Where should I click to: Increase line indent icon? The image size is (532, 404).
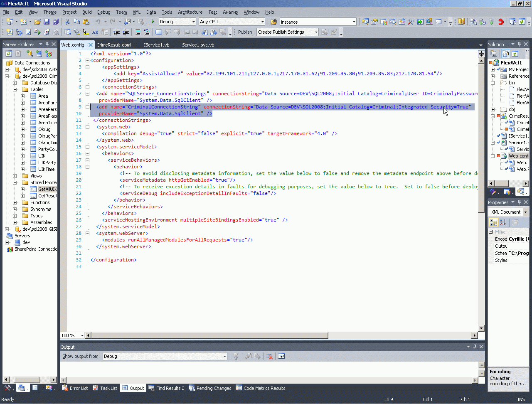126,32
